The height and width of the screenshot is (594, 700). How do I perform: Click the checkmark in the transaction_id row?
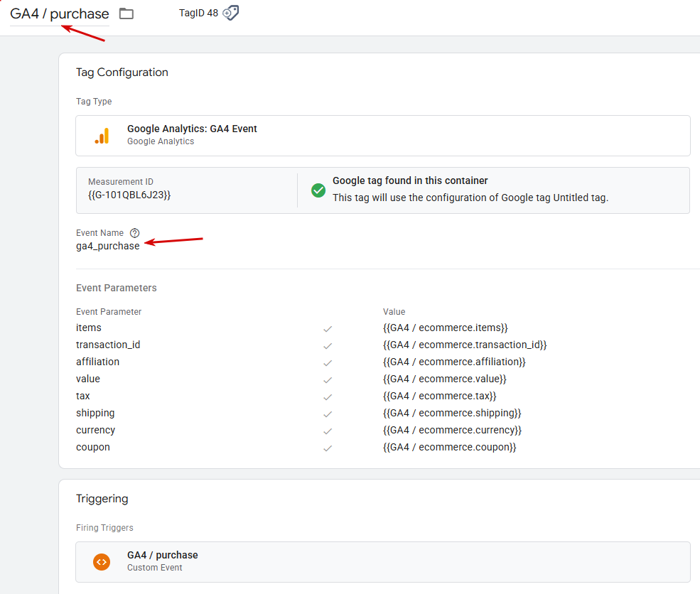tap(328, 346)
